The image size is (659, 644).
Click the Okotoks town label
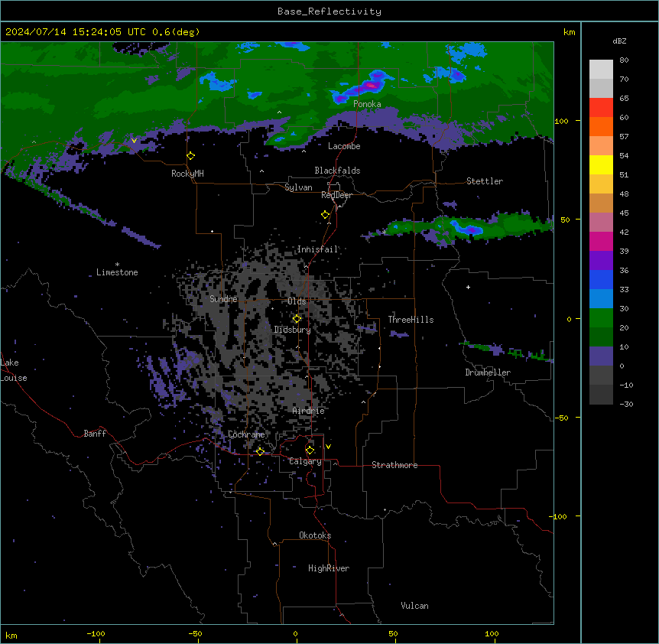point(315,535)
